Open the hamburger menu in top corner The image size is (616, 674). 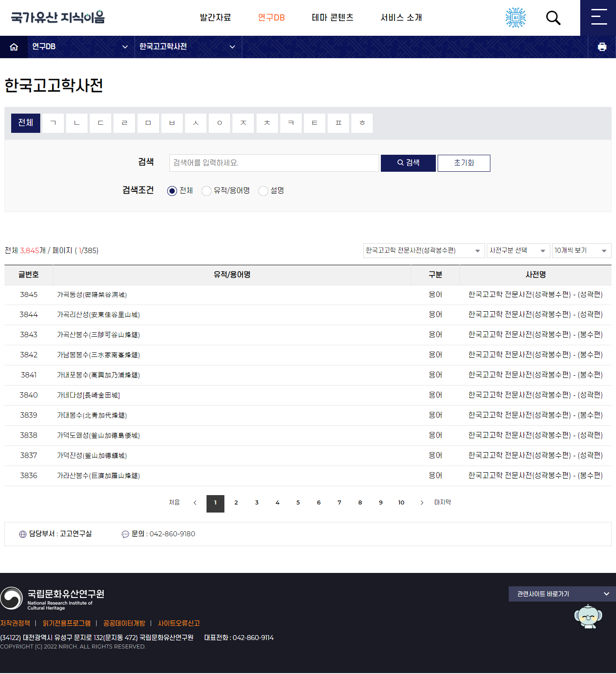pyautogui.click(x=598, y=18)
